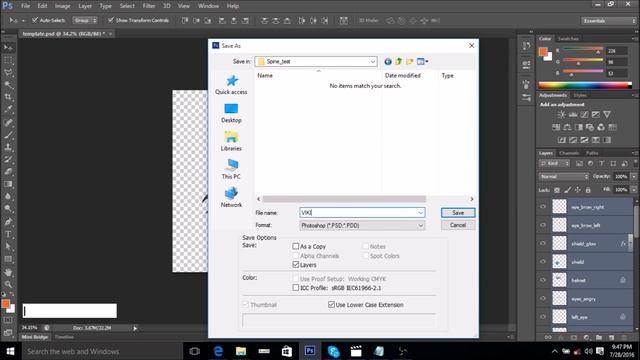This screenshot has width=640, height=360.
Task: Add a Brightness/Contrast adjustment
Action: click(x=562, y=115)
